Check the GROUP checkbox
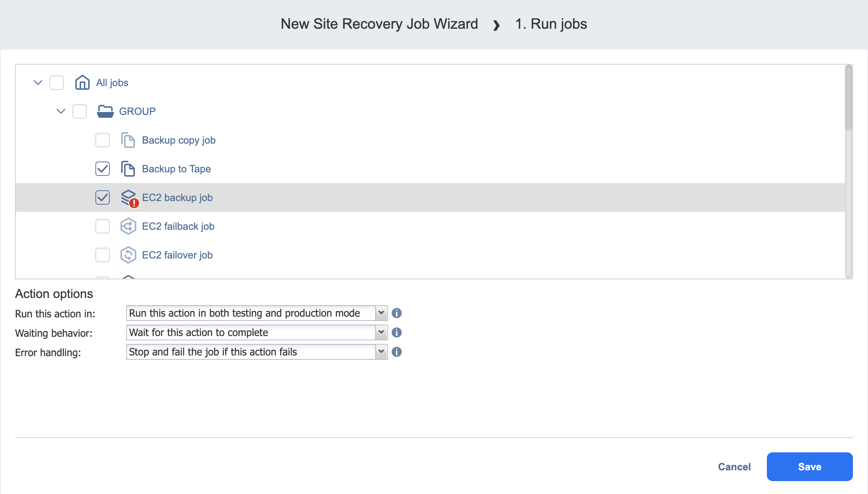The image size is (868, 494). (x=80, y=111)
